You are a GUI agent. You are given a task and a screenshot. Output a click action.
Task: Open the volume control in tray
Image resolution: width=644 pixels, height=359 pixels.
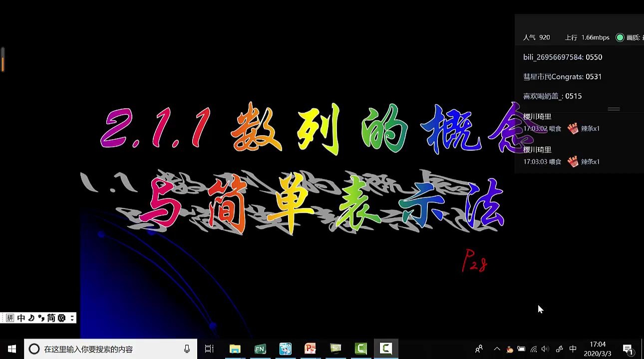click(x=545, y=349)
